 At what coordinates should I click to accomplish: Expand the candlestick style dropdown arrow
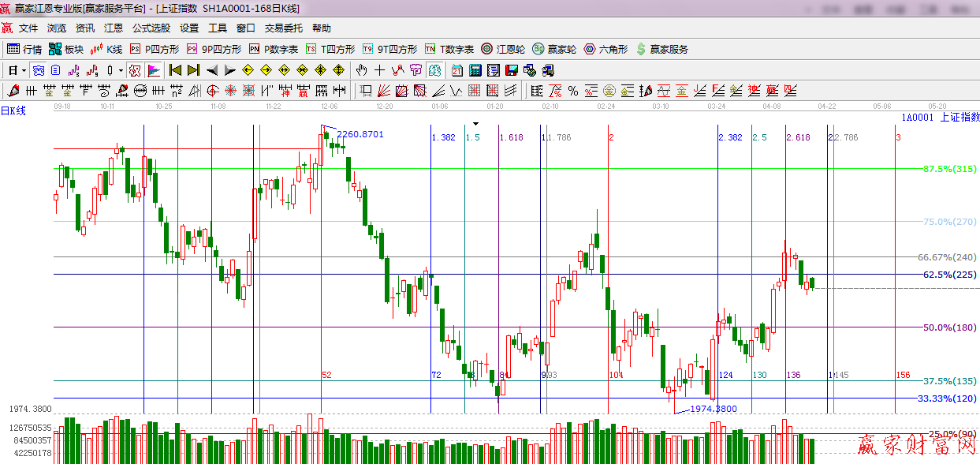pyautogui.click(x=121, y=70)
